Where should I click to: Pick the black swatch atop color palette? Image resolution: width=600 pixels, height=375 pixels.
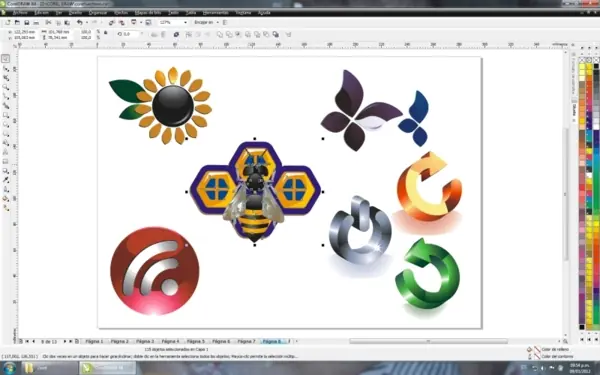(596, 66)
